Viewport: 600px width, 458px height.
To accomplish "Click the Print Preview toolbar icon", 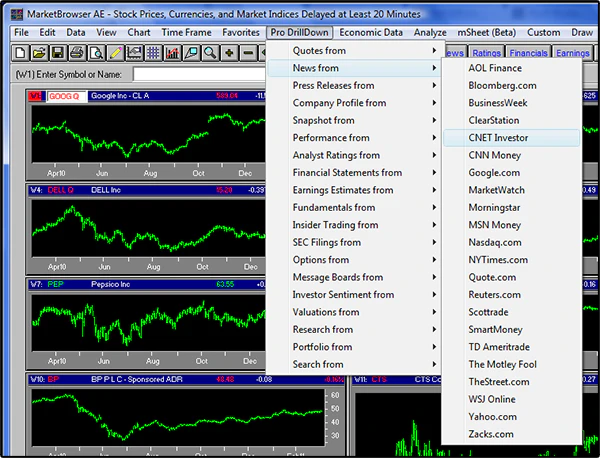I will coord(96,53).
